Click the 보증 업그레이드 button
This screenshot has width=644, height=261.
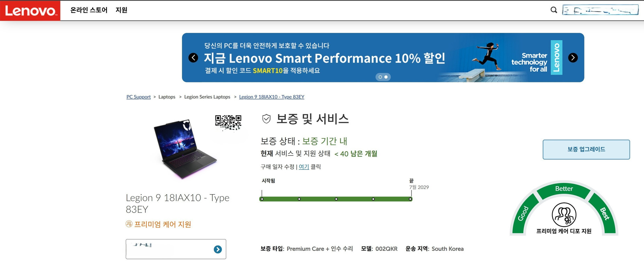pyautogui.click(x=586, y=149)
